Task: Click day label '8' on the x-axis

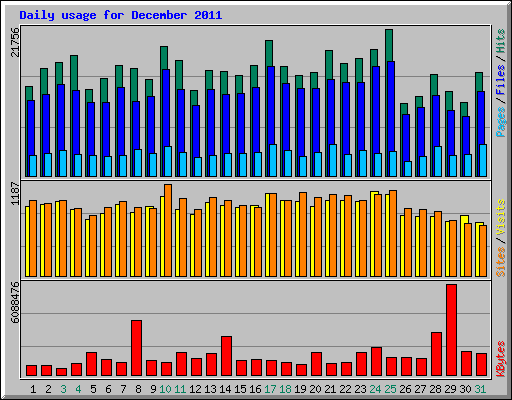Action: 138,389
